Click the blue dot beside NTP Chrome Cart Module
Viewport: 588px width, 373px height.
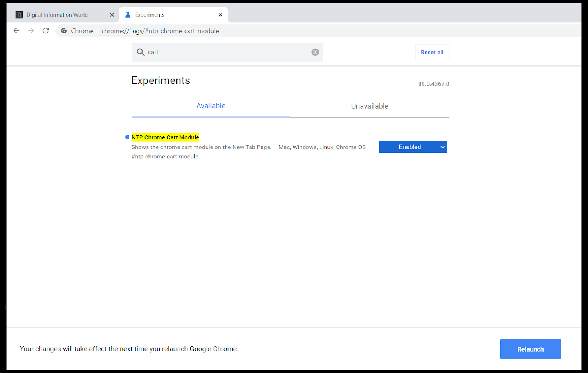pos(127,137)
